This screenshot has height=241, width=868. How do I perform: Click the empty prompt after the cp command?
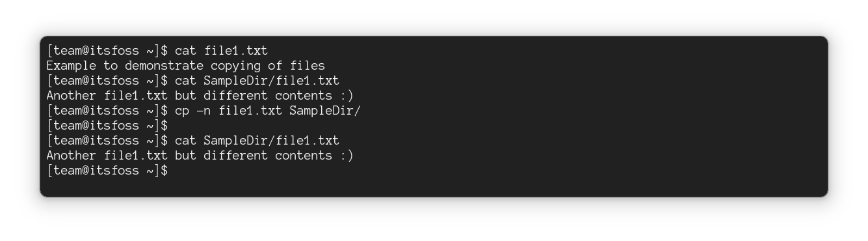point(107,126)
